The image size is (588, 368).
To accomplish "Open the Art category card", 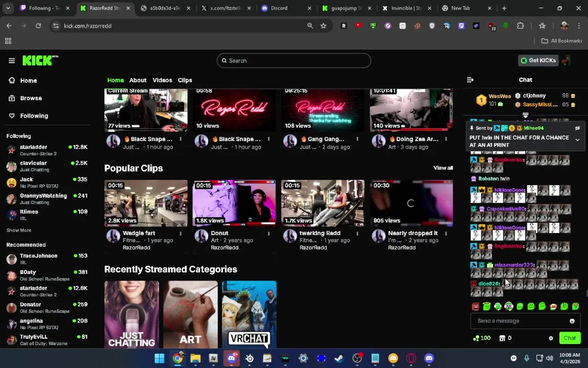I will coord(190,315).
